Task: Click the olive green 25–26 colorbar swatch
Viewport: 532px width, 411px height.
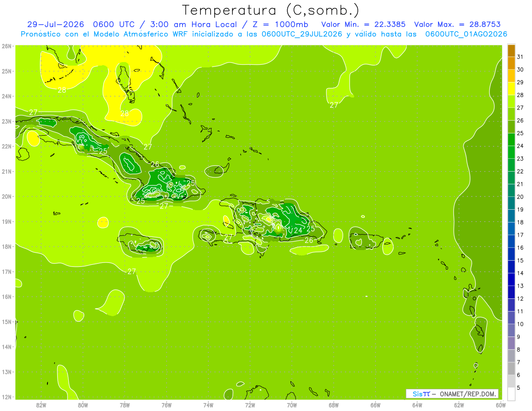Action: coord(511,127)
